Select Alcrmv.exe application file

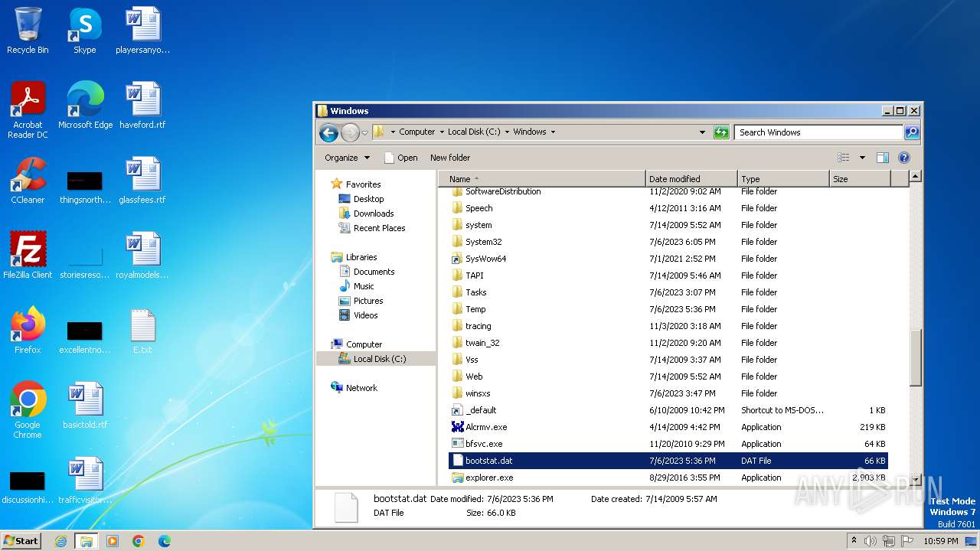[668, 427]
